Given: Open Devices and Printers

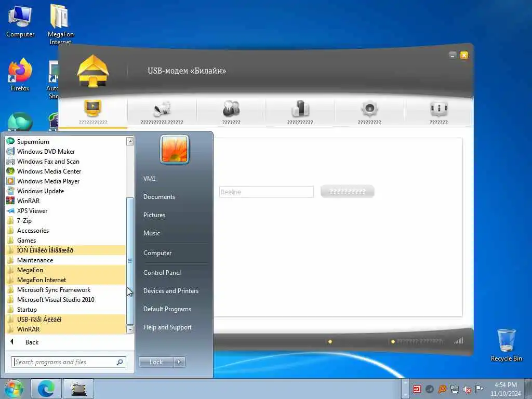Looking at the screenshot, I should click(170, 291).
